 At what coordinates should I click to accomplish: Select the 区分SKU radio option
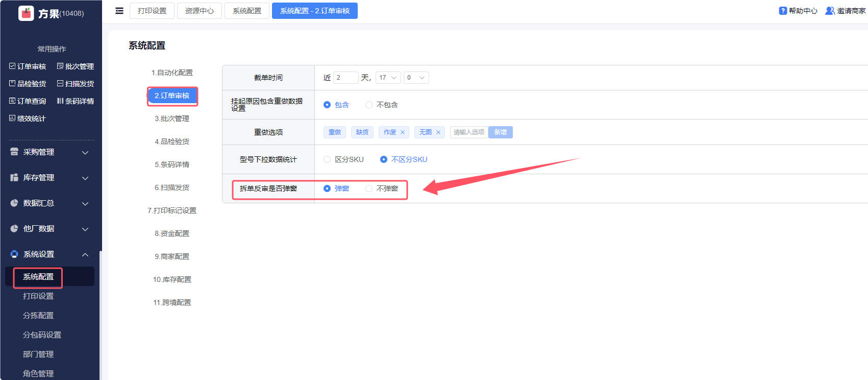click(x=327, y=159)
